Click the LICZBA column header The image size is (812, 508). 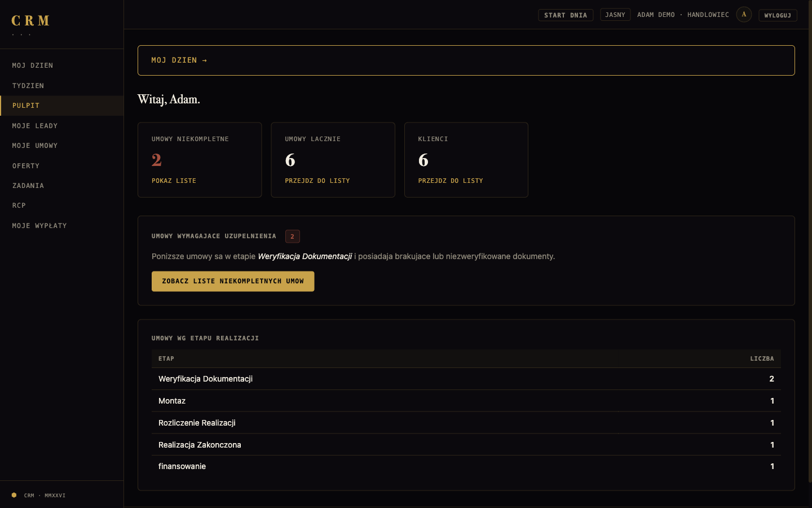(x=762, y=358)
